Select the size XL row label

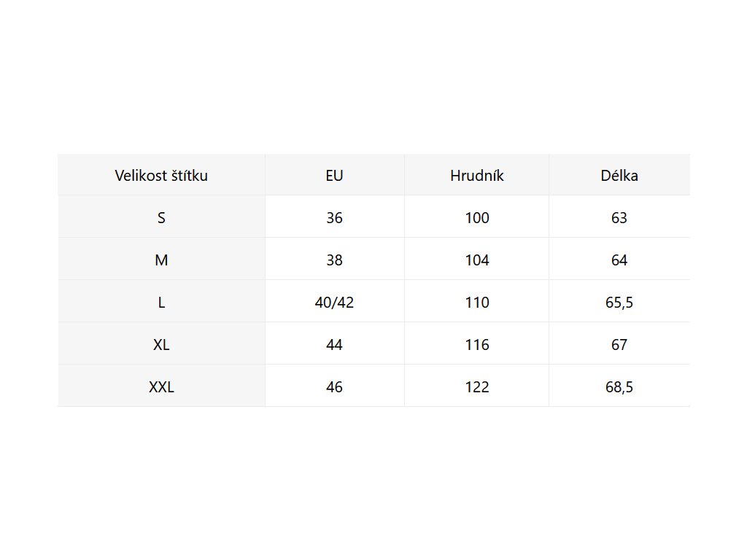click(161, 345)
